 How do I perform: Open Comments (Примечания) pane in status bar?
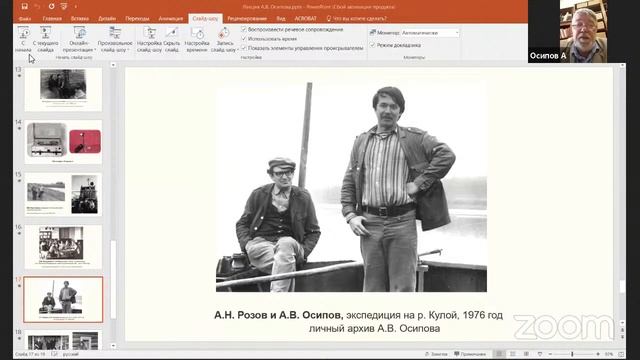(x=470, y=354)
